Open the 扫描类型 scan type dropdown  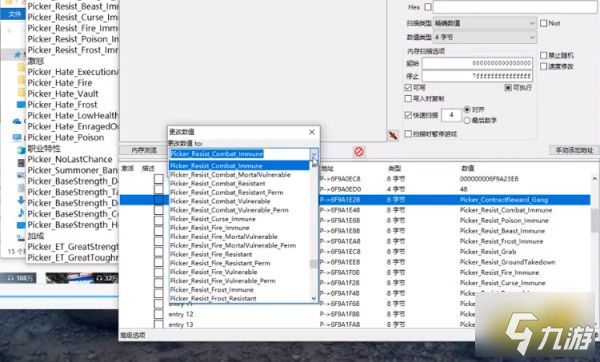pyautogui.click(x=485, y=23)
